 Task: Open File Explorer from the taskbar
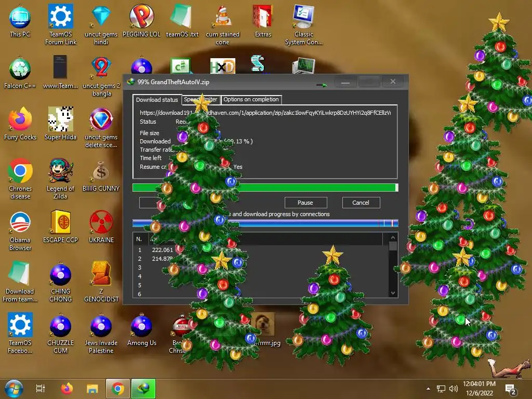(x=92, y=389)
